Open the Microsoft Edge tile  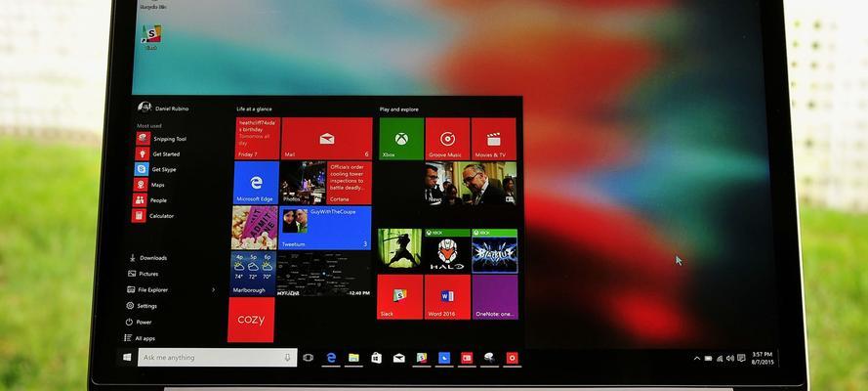click(x=256, y=183)
